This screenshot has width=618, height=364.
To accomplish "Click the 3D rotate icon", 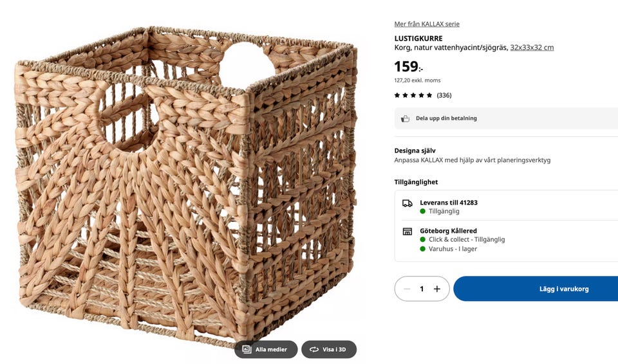I will tap(314, 349).
